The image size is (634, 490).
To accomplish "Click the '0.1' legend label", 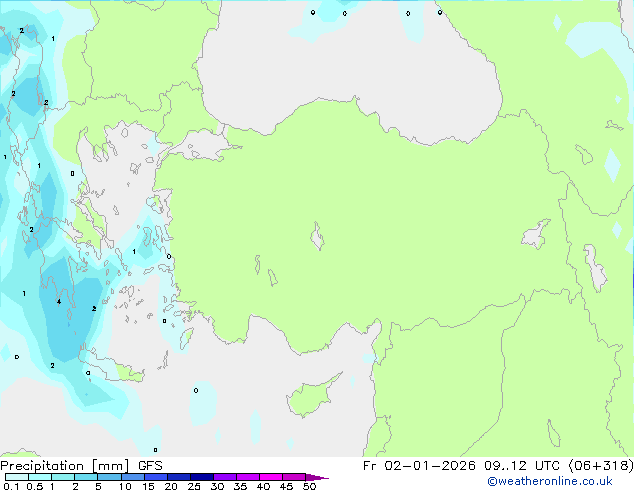I will pos(11,486).
